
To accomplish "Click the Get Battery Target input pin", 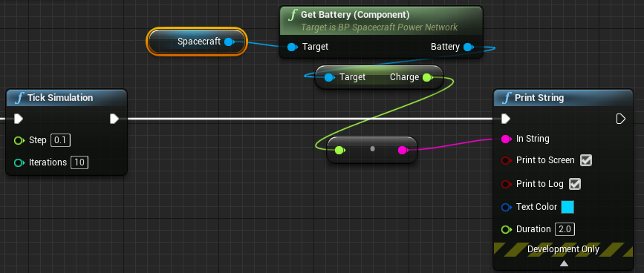I will point(292,47).
